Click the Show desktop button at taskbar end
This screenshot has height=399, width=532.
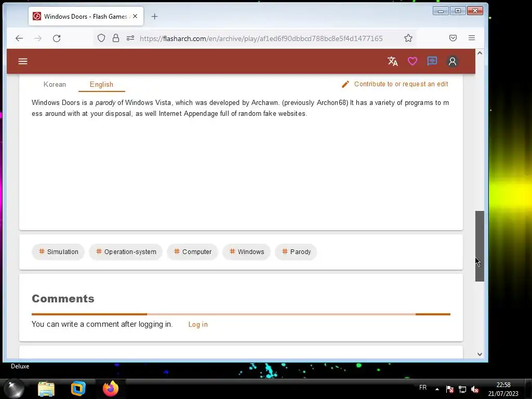528,389
